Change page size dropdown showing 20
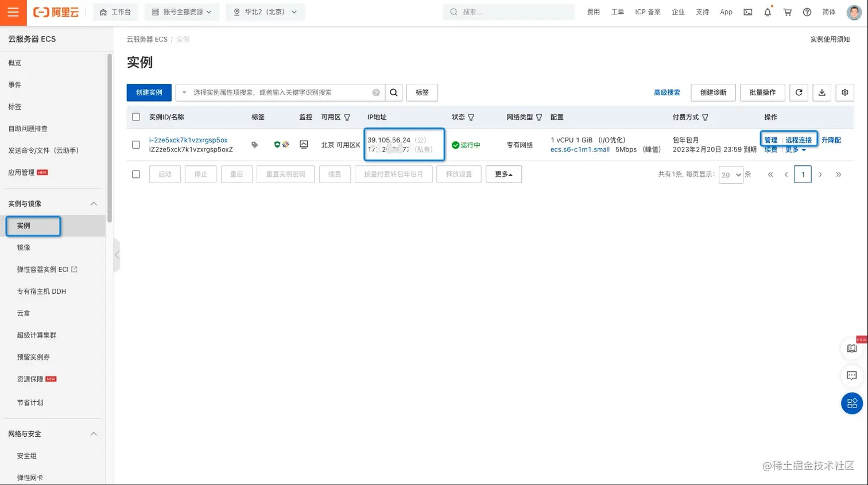 pyautogui.click(x=731, y=175)
